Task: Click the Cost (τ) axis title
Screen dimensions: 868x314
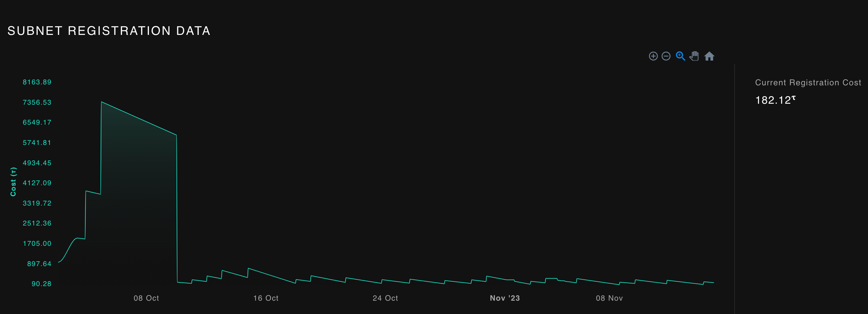Action: click(x=13, y=182)
